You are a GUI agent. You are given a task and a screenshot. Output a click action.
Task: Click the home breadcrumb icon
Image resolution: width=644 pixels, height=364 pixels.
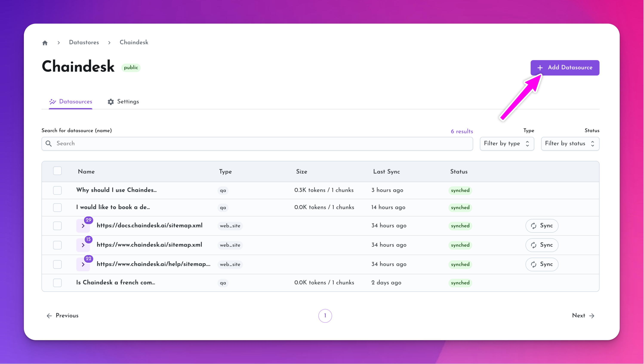click(x=45, y=43)
